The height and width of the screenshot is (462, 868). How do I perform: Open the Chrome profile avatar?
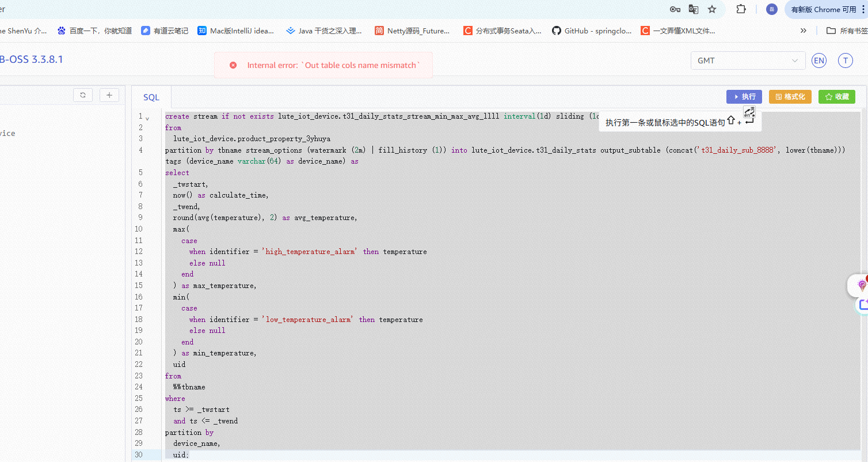771,9
